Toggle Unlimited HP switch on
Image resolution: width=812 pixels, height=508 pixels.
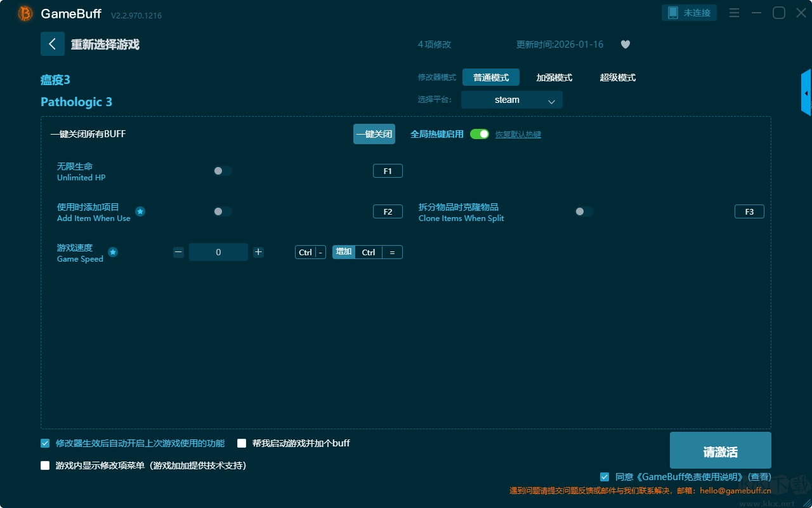click(x=223, y=171)
